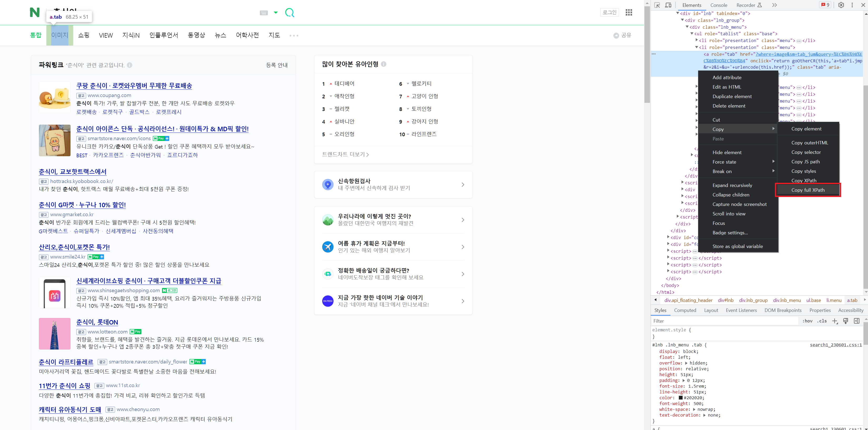Focus the styles Filter input field

[x=724, y=321]
